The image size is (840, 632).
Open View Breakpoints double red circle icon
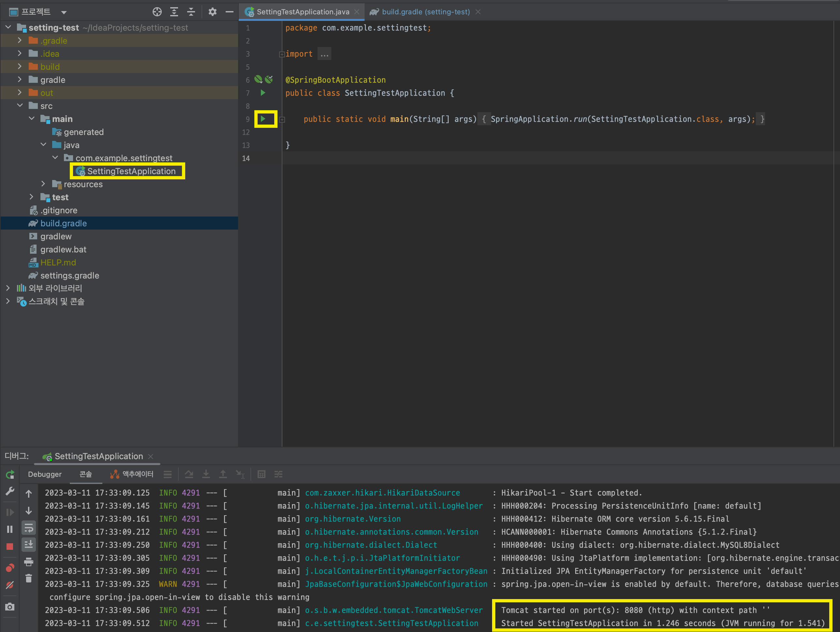[10, 568]
